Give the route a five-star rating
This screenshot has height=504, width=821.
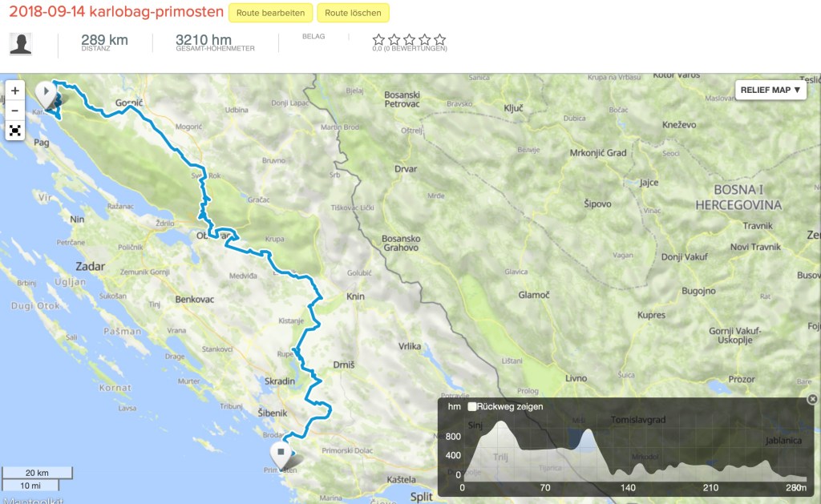pos(439,39)
